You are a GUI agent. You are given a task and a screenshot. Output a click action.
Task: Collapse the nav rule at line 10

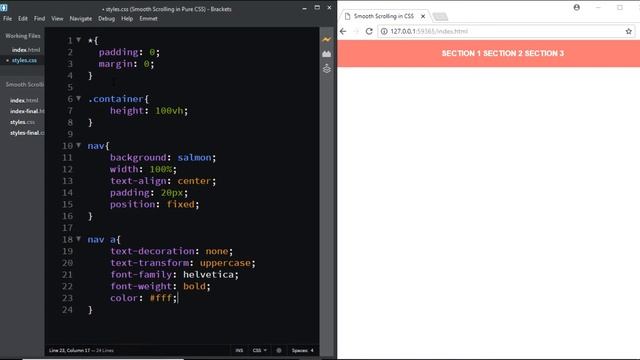pos(79,145)
